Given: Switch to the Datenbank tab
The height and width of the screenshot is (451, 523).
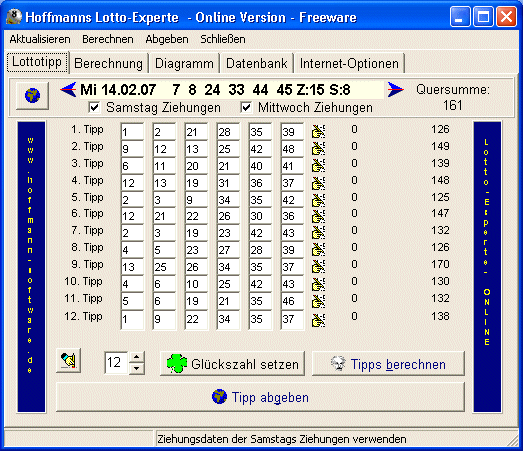Looking at the screenshot, I should click(x=256, y=63).
